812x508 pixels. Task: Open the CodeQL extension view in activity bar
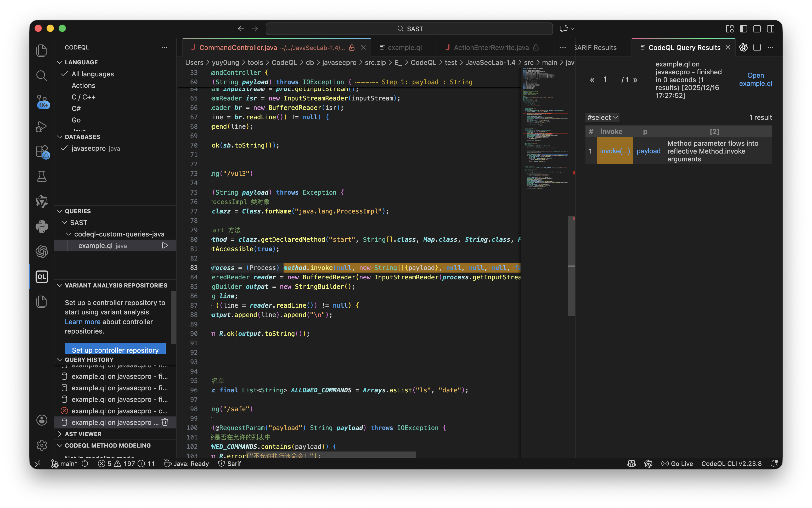42,277
